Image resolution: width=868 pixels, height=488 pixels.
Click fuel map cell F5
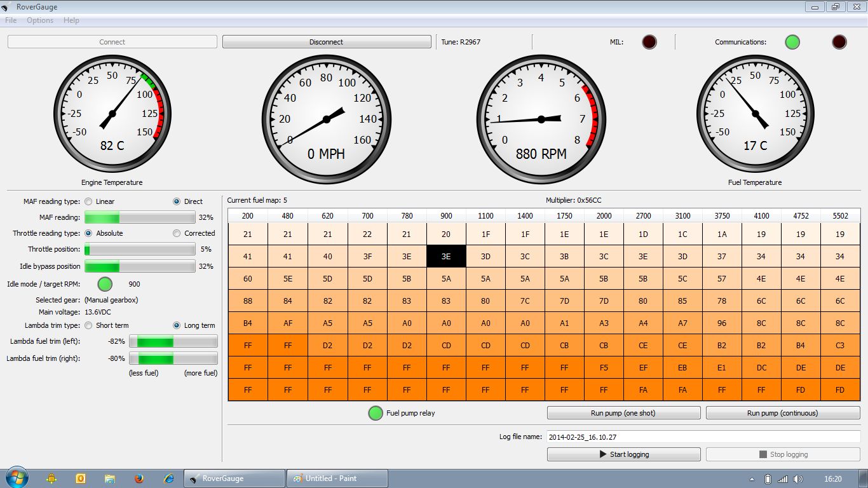(x=604, y=367)
